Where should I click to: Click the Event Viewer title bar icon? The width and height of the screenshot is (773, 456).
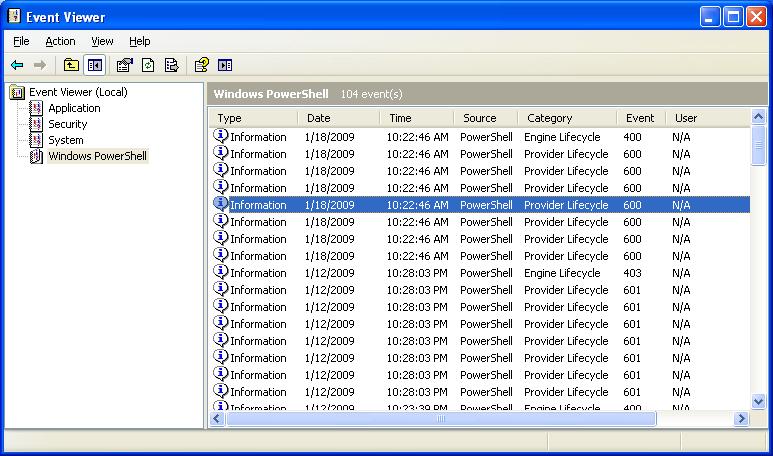coord(14,16)
